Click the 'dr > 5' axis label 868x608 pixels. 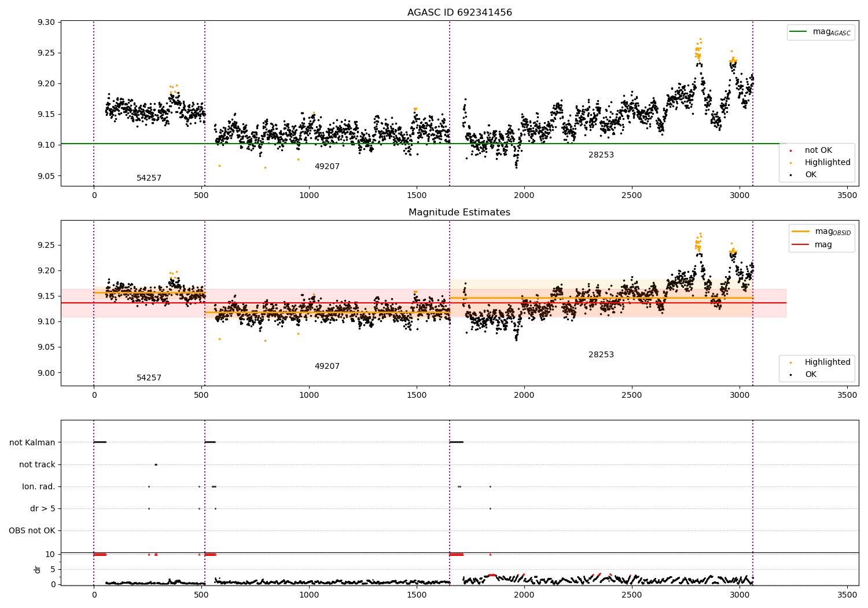click(x=43, y=508)
